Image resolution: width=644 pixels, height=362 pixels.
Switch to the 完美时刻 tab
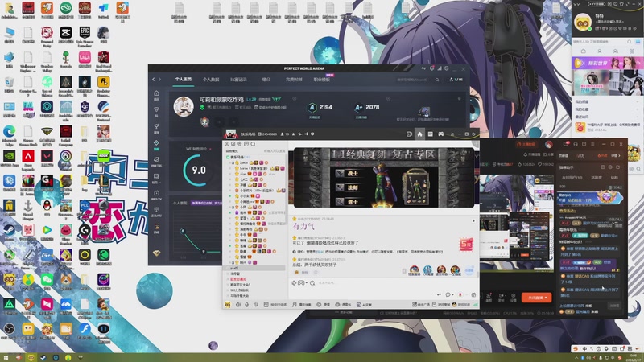tap(294, 80)
